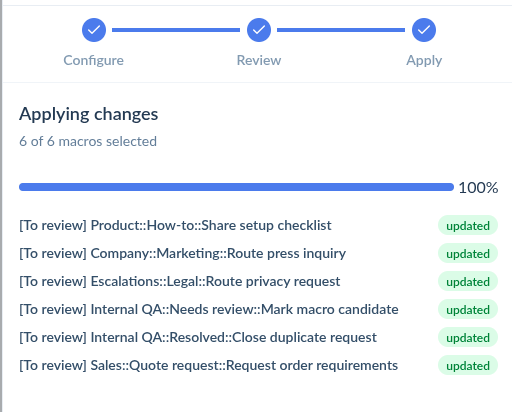Click updated badge for Request order requirements
The image size is (512, 412).
point(468,366)
